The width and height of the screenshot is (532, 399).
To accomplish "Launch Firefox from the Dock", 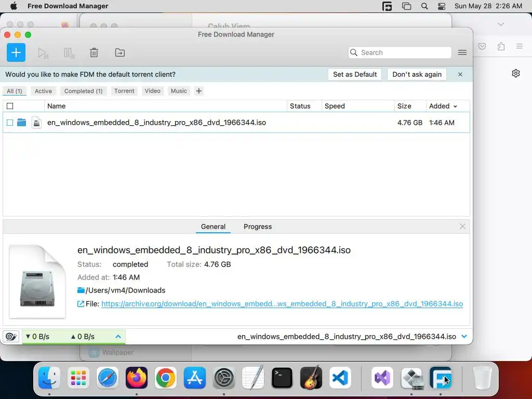I will 137,378.
